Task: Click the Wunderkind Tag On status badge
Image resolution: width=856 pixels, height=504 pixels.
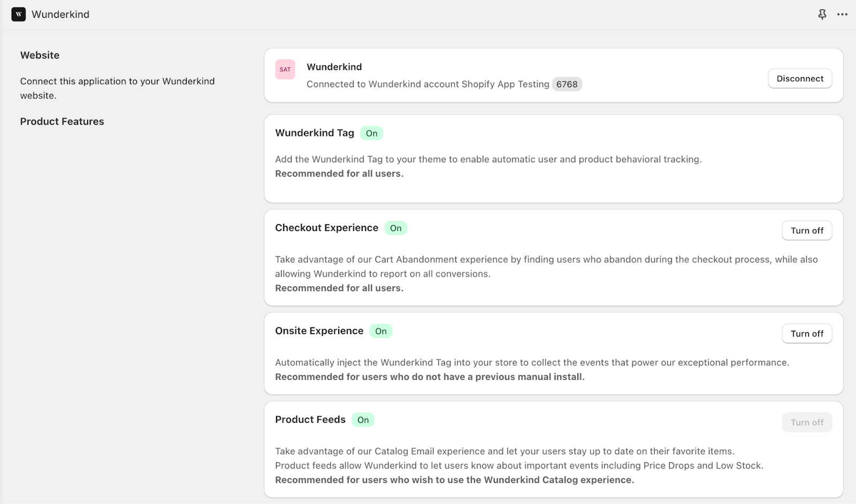Action: pos(371,133)
